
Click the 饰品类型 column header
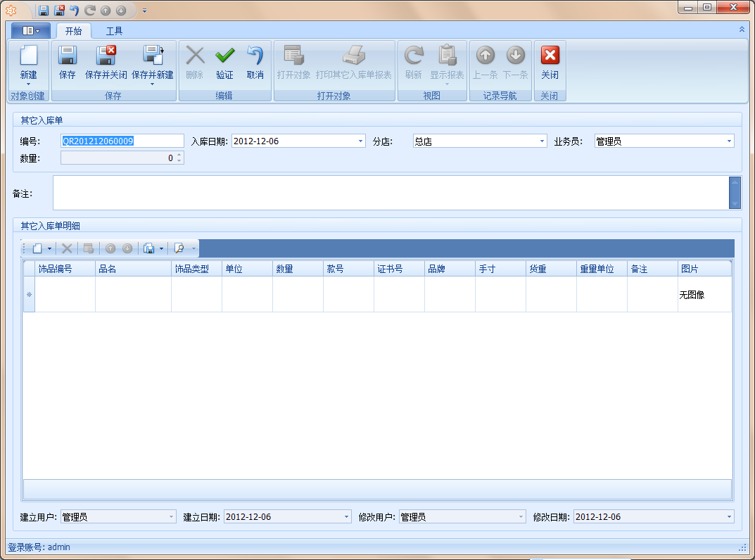197,269
